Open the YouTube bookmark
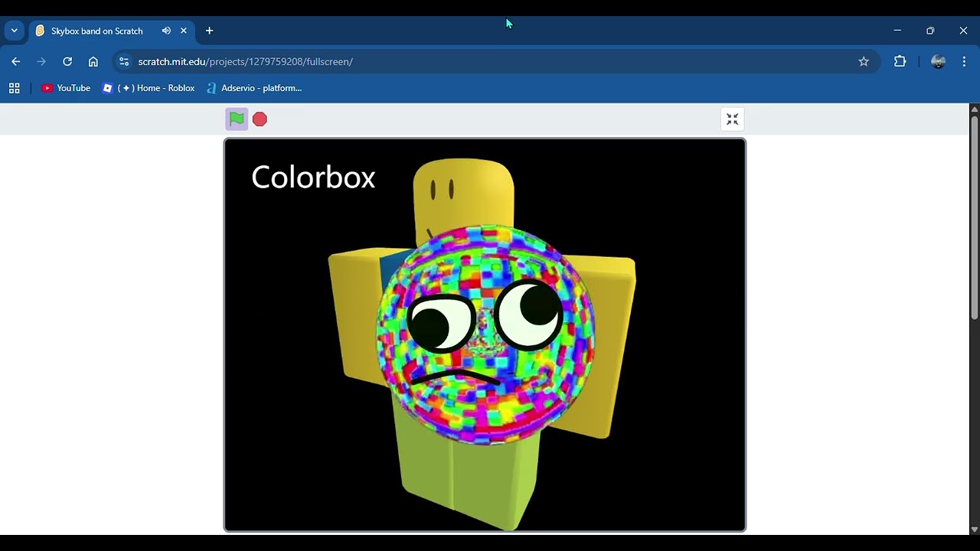The height and width of the screenshot is (551, 980). [x=66, y=88]
